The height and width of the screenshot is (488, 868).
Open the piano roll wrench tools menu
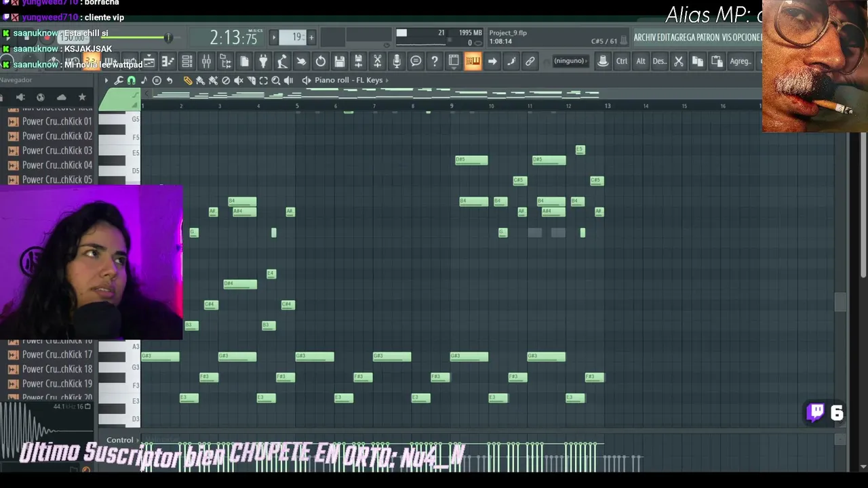[x=119, y=81]
